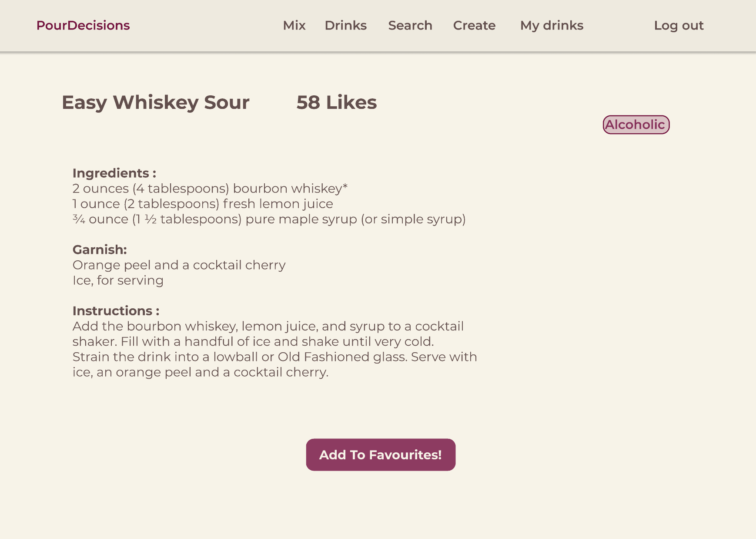Open the Drinks navigation item
This screenshot has width=756, height=539.
[x=346, y=25]
